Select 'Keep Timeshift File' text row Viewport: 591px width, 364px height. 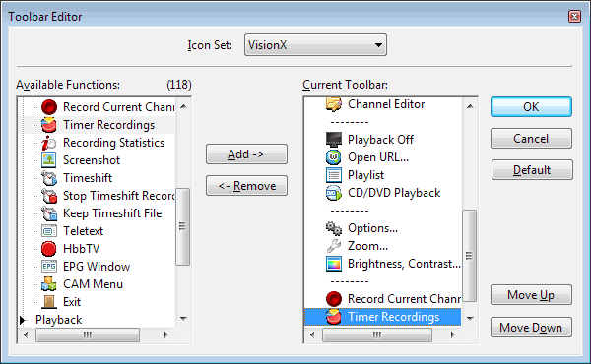point(112,213)
